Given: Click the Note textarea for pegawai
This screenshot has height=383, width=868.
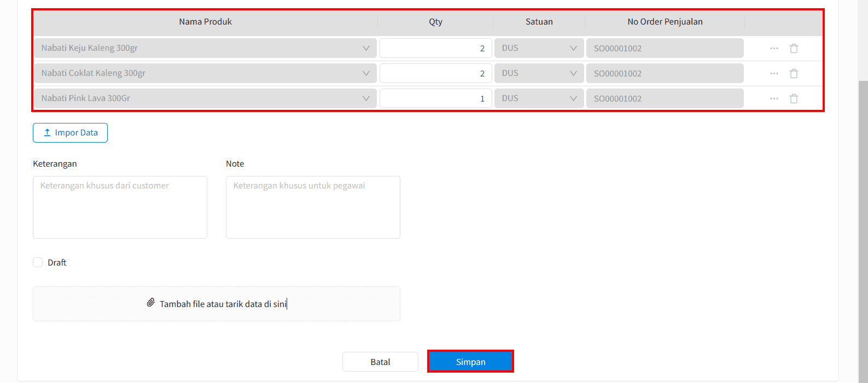Looking at the screenshot, I should (x=313, y=207).
